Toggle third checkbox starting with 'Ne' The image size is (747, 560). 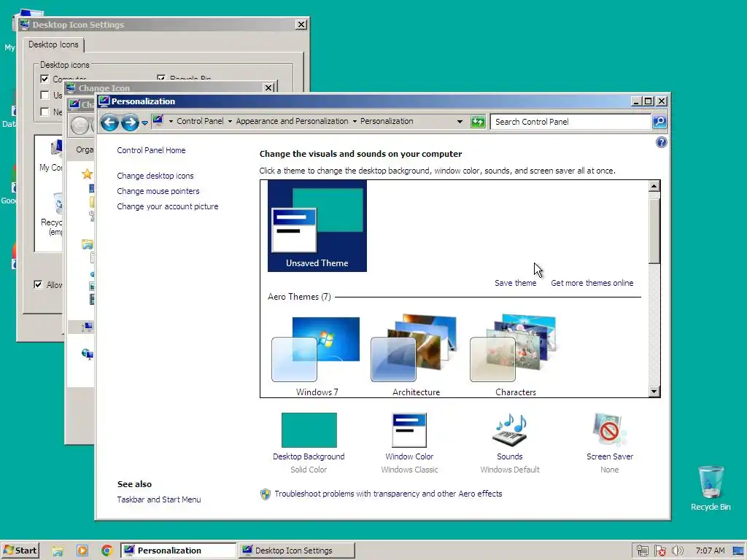coord(44,112)
